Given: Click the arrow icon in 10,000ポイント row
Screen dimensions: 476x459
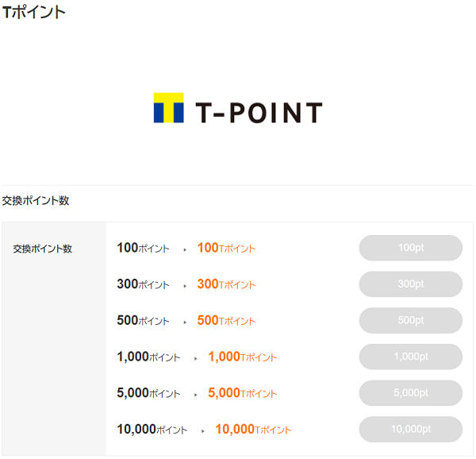Looking at the screenshot, I should point(203,431).
